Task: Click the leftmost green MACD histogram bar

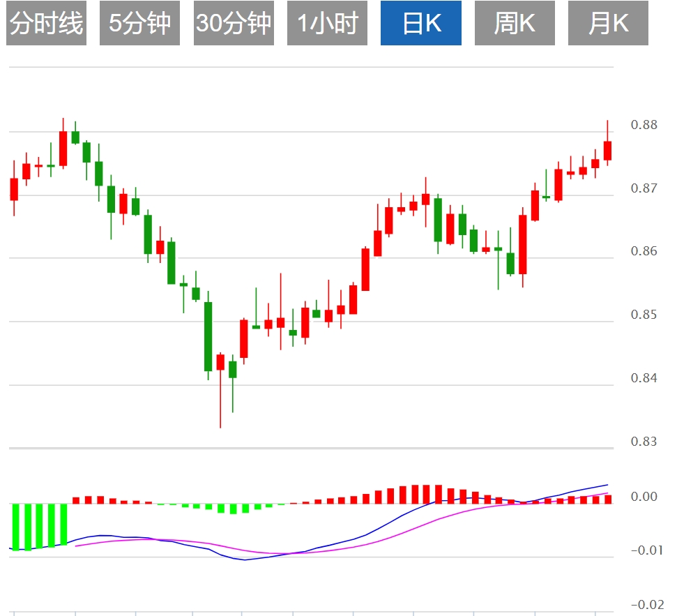Action: click(x=15, y=527)
